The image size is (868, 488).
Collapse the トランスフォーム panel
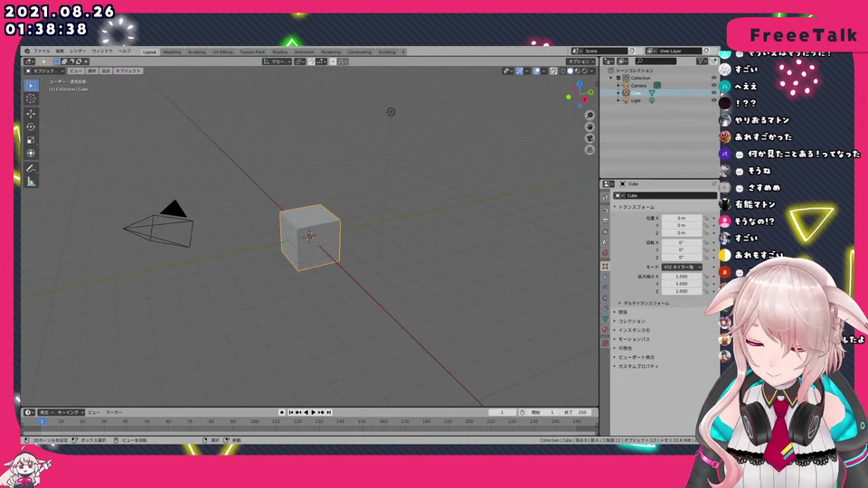pos(635,207)
